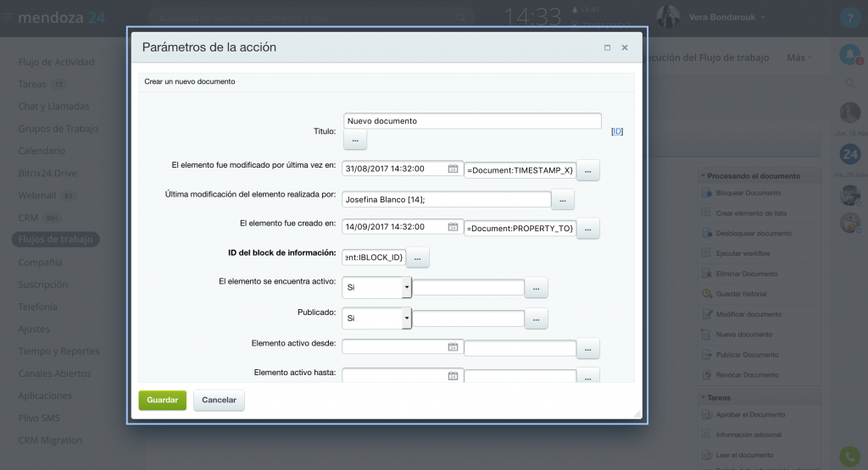This screenshot has height=470, width=868.
Task: Select Nuevo documento action in panel
Action: (x=744, y=334)
